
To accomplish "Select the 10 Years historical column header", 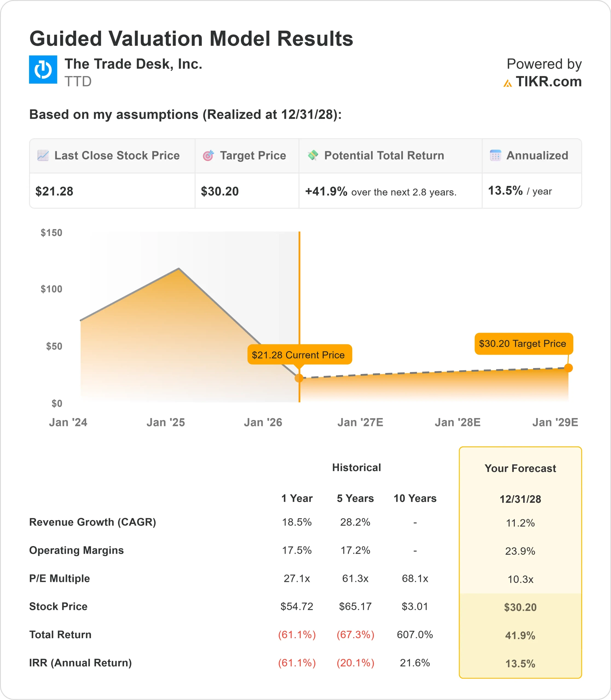I will pos(415,498).
